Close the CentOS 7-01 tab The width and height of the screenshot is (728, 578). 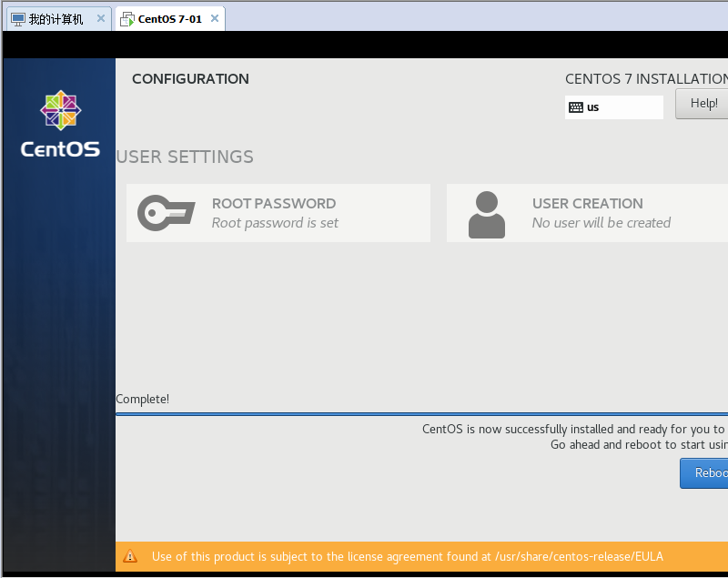coord(215,18)
